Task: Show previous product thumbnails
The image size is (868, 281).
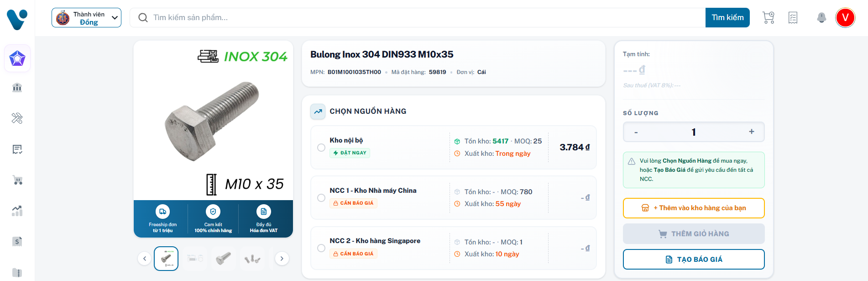Action: coord(145,259)
